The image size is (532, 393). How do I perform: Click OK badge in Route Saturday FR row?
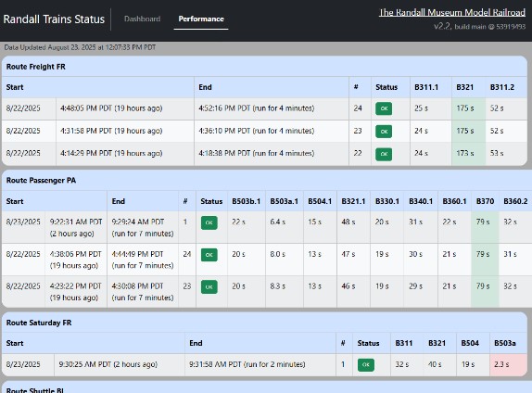(366, 365)
